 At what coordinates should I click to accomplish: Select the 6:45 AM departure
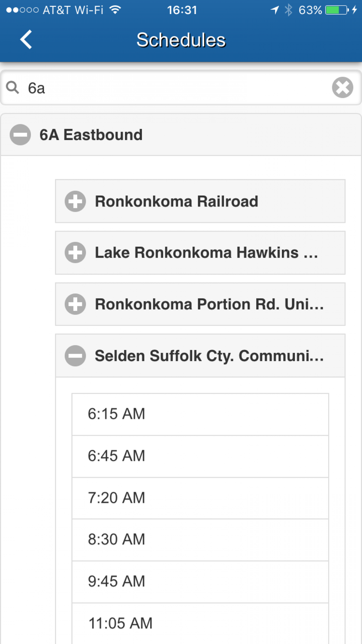click(200, 456)
